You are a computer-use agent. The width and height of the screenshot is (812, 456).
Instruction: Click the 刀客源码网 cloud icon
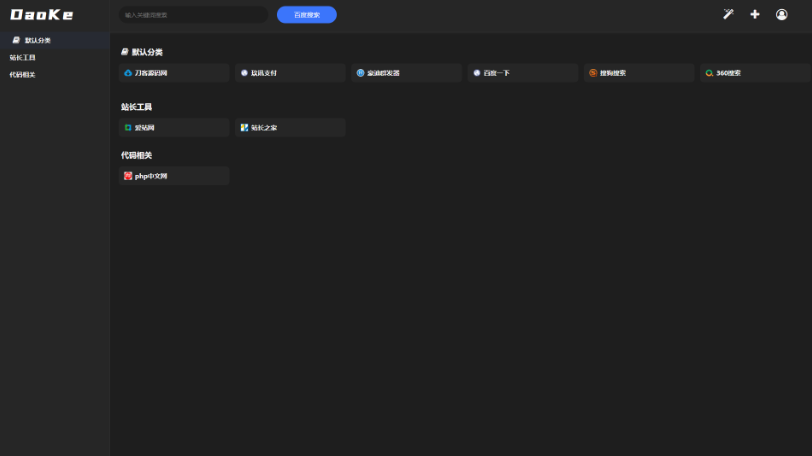128,73
